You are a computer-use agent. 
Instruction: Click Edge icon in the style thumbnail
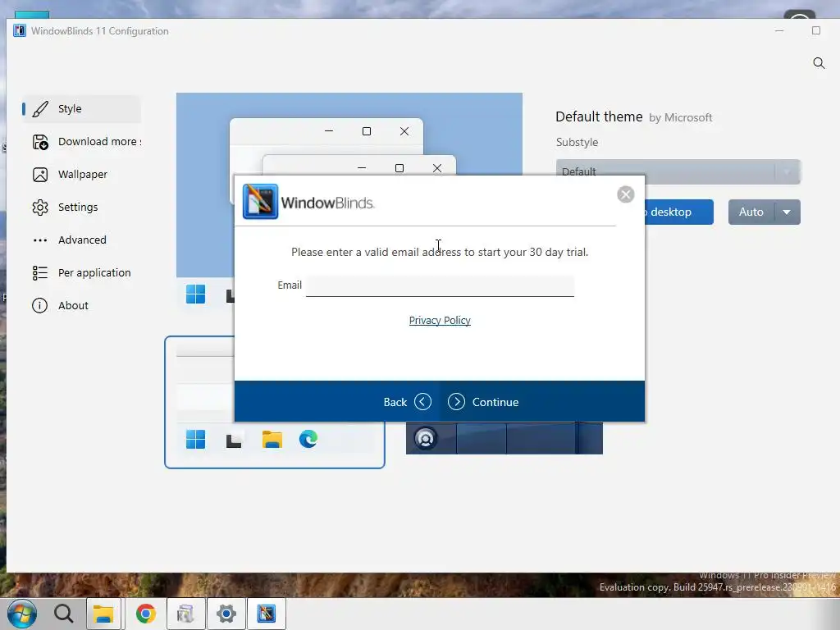(308, 440)
